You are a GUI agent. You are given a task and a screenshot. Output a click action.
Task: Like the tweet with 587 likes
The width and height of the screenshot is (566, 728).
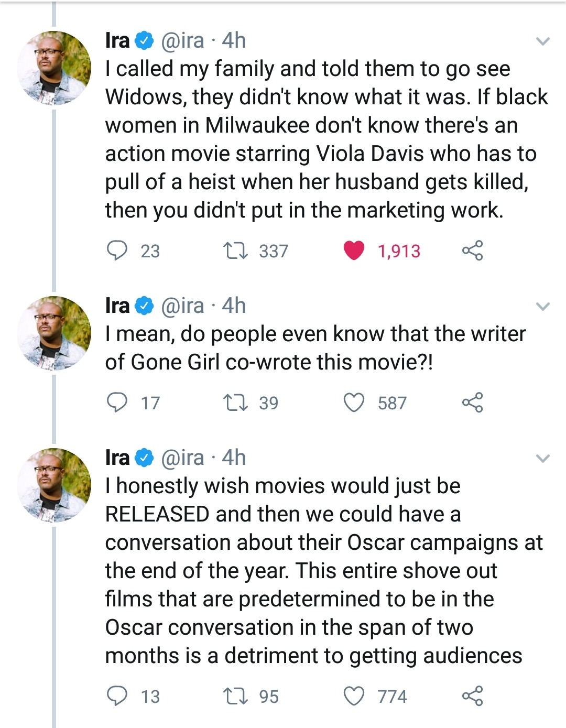pos(354,403)
